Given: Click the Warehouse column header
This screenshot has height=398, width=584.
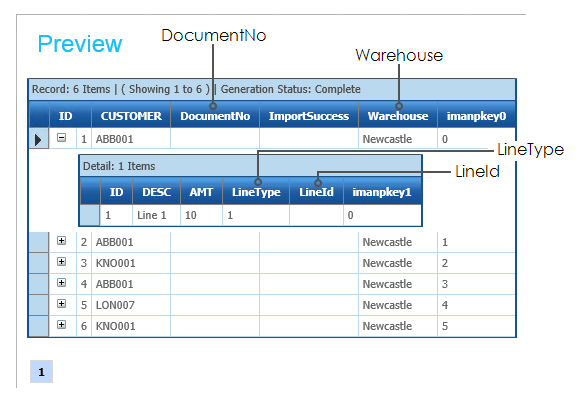Looking at the screenshot, I should 398,116.
